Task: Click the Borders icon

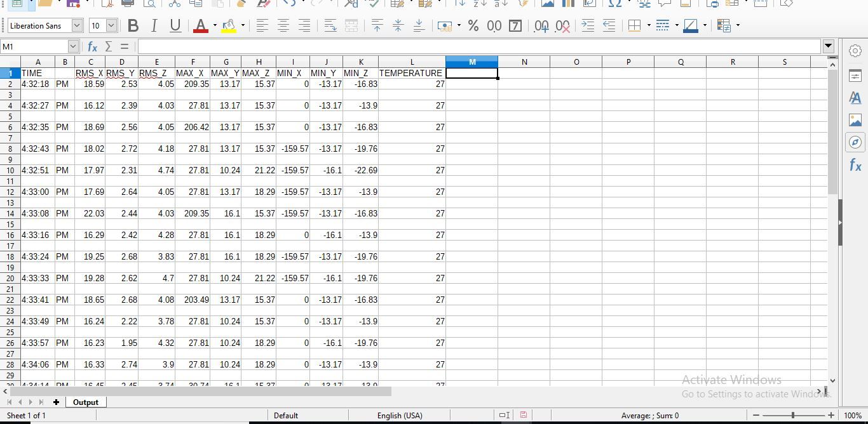Action: [634, 26]
